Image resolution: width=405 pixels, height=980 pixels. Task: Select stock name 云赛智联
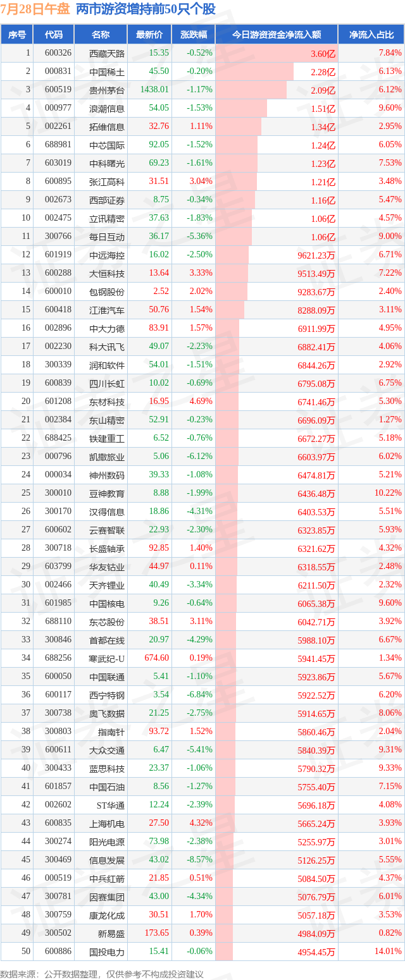[x=107, y=530]
